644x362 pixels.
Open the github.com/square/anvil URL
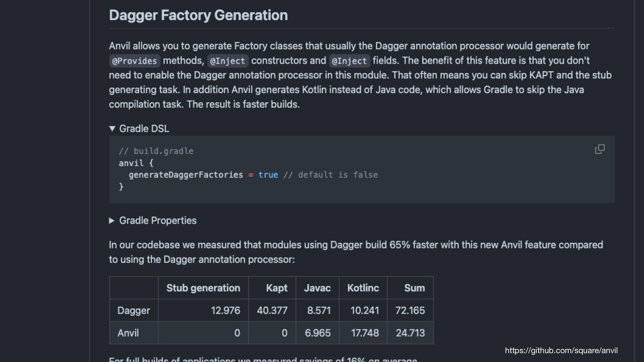tap(561, 351)
